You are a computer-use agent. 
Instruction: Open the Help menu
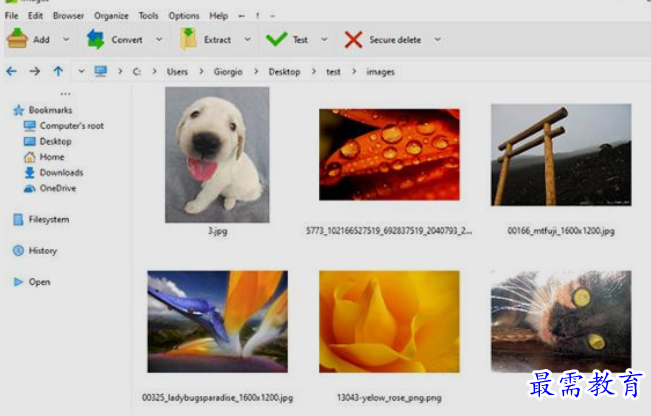click(219, 16)
